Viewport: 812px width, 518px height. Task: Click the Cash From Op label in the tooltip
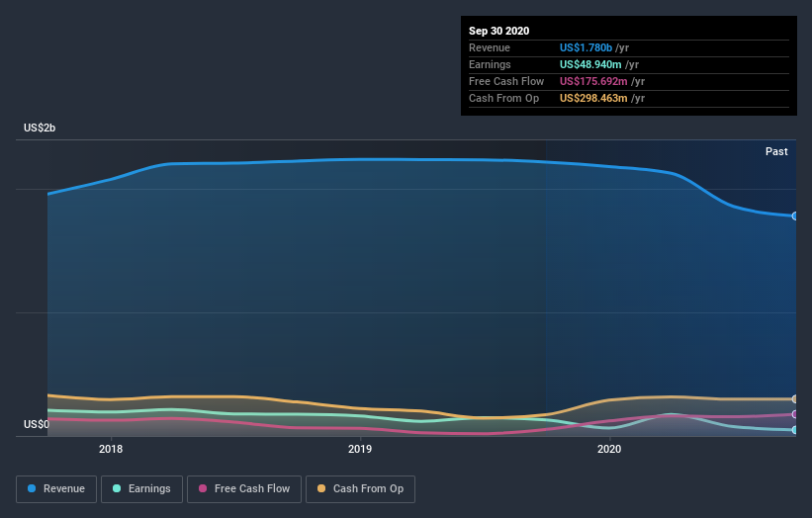(503, 98)
